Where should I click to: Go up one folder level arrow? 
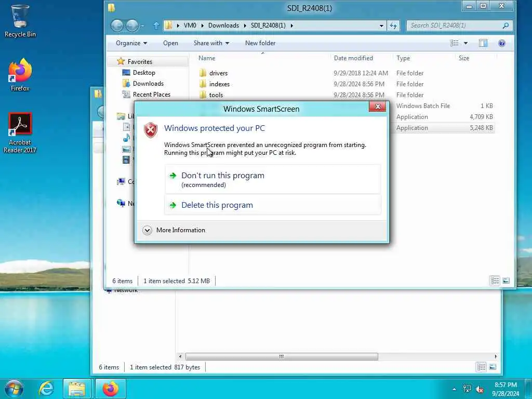tap(156, 25)
